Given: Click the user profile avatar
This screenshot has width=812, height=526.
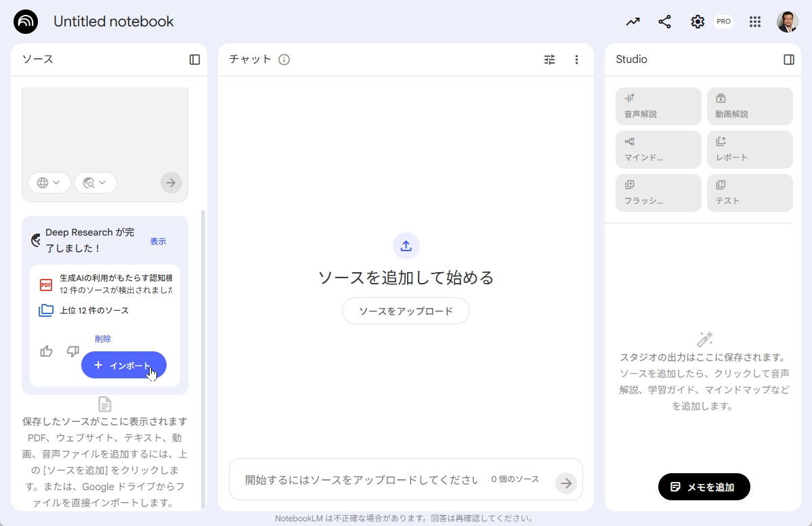Looking at the screenshot, I should click(787, 22).
